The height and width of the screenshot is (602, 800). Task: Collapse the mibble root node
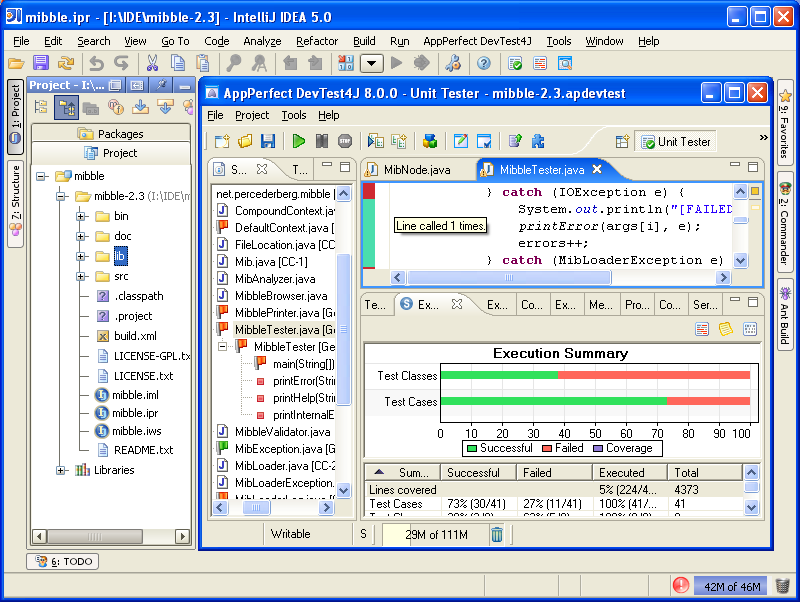[40, 177]
